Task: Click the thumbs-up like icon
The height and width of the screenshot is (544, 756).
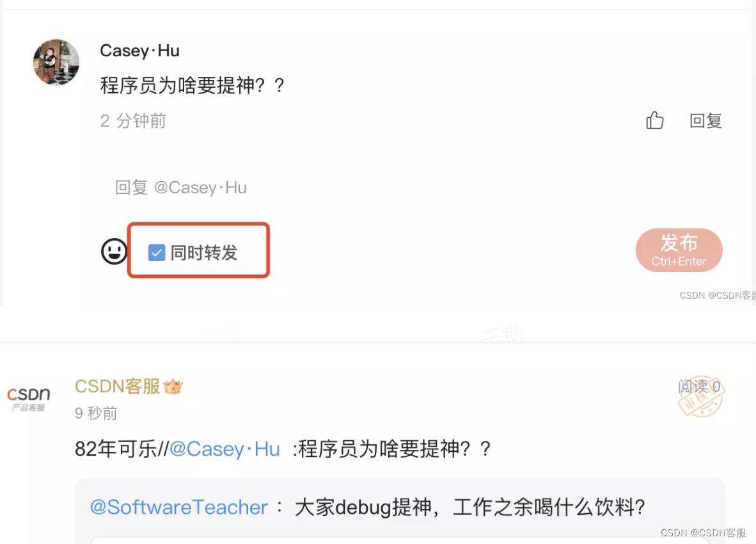Action: click(655, 120)
